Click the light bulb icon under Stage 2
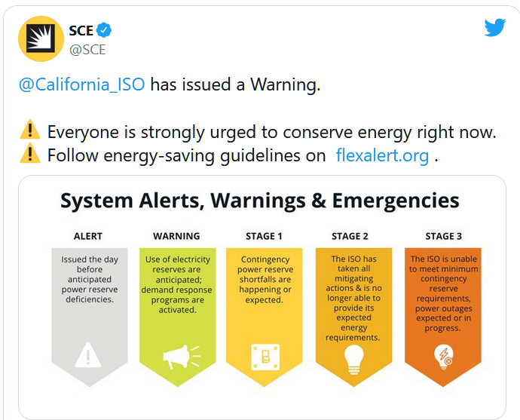Image resolution: width=520 pixels, height=420 pixels. pos(353,360)
